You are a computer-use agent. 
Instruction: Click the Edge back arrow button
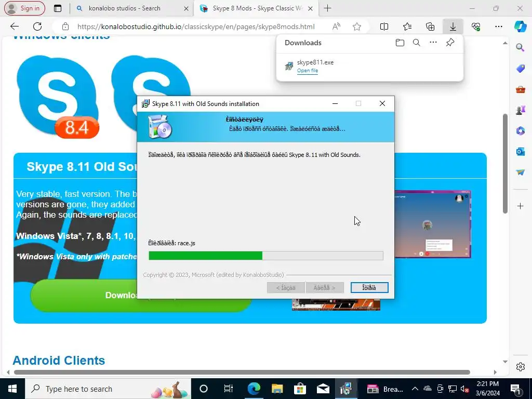click(14, 26)
